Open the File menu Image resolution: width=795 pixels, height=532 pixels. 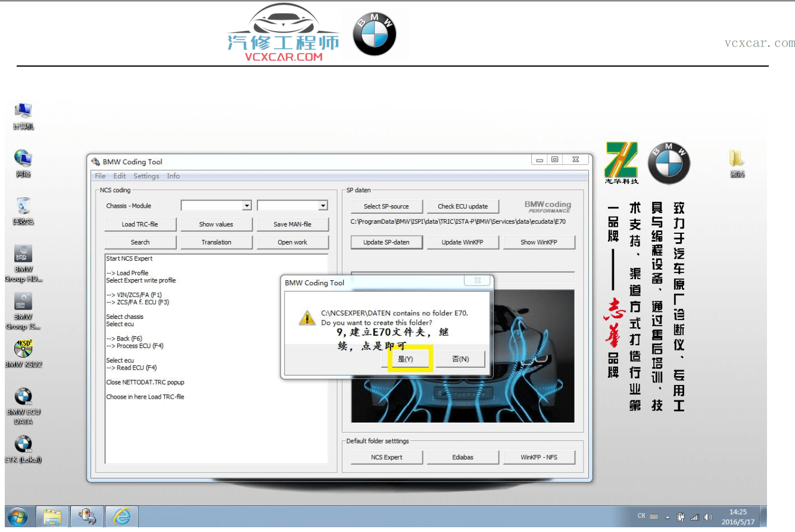pyautogui.click(x=99, y=176)
